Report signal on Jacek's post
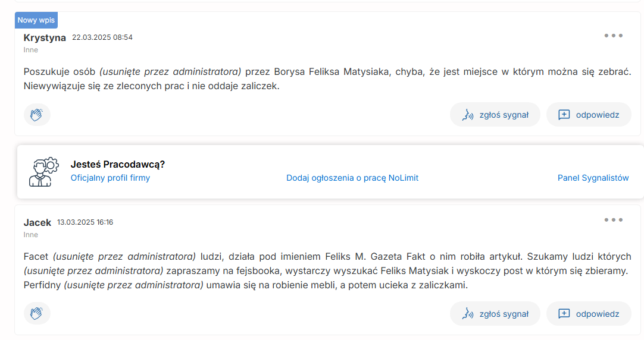 pyautogui.click(x=495, y=314)
